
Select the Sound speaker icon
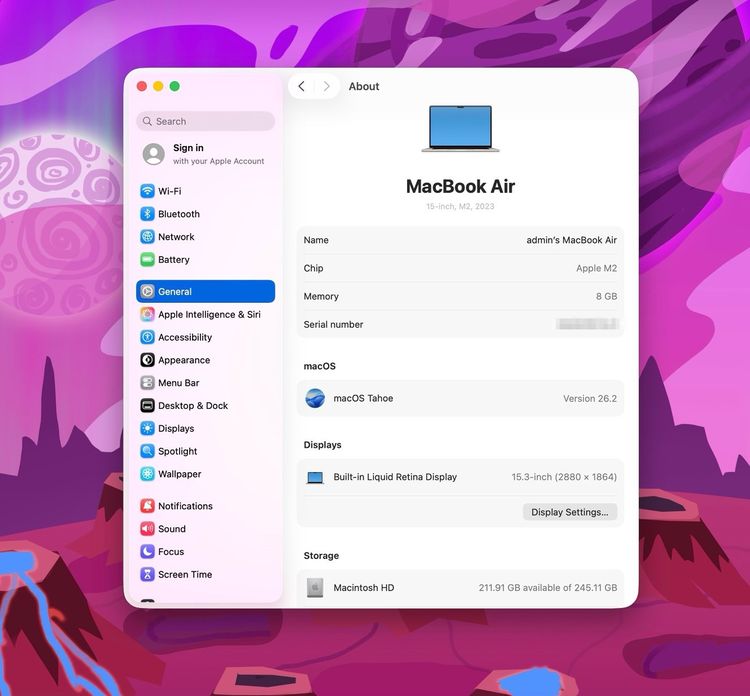(147, 529)
